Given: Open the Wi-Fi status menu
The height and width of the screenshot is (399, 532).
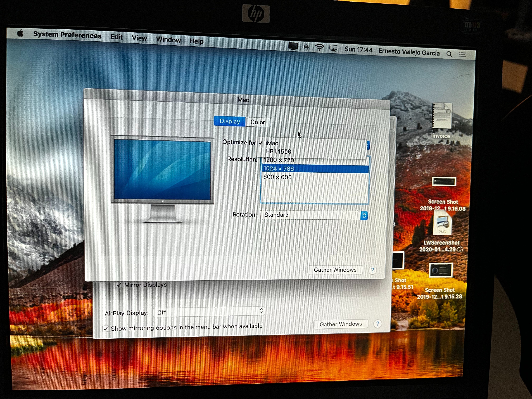Looking at the screenshot, I should coord(319,47).
